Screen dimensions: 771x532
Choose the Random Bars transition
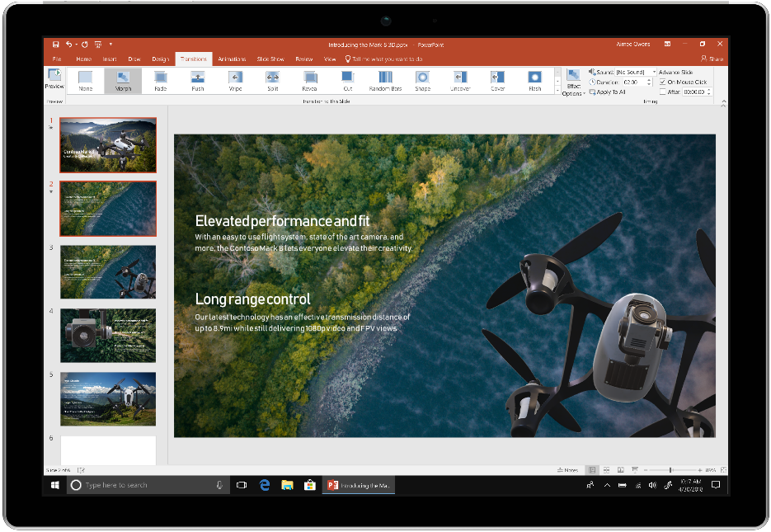click(384, 80)
